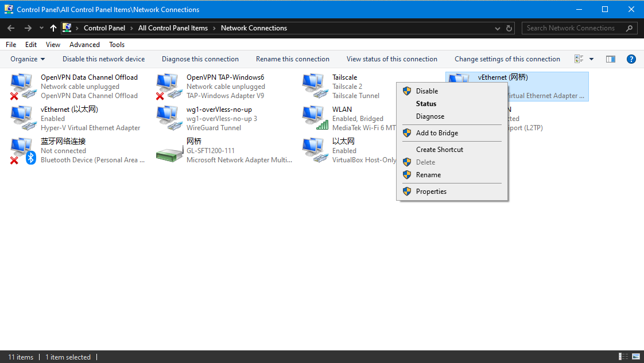Select the wg1-overVless-no-up WireGuard icon
644x363 pixels.
pos(169,118)
